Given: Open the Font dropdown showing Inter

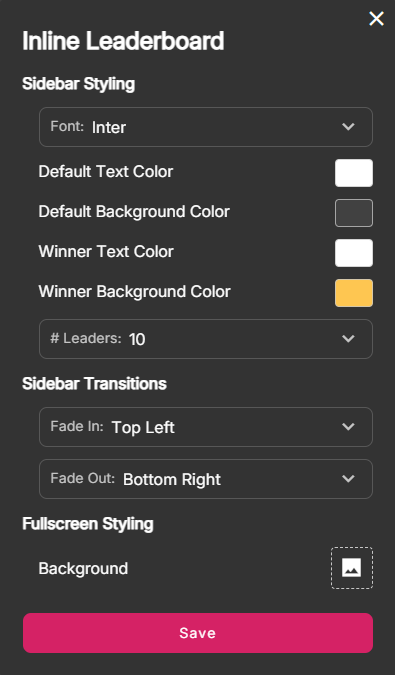Looking at the screenshot, I should pos(206,127).
